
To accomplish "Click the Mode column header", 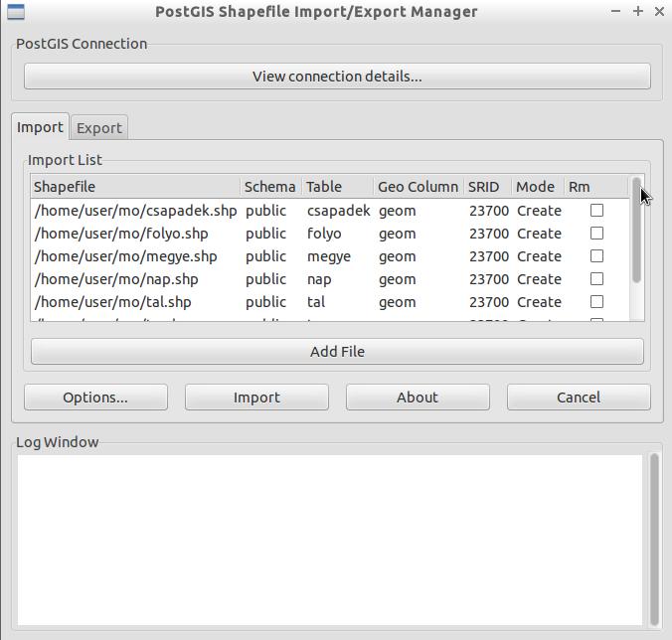I will (x=538, y=187).
